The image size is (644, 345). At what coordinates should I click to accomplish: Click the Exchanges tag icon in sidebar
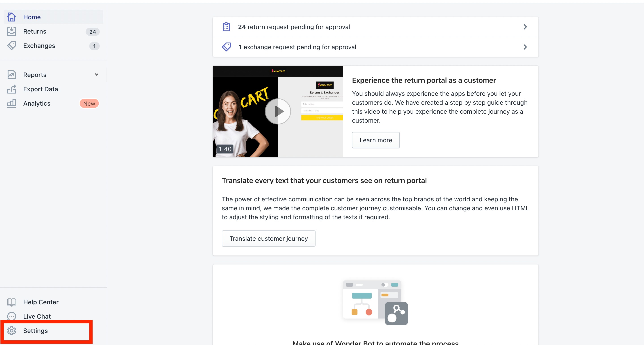(11, 46)
